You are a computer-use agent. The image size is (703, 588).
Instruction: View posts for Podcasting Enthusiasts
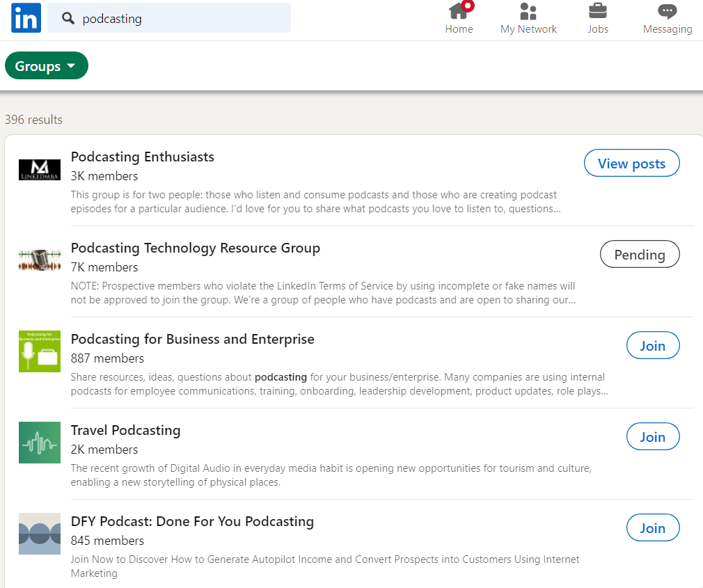click(631, 164)
